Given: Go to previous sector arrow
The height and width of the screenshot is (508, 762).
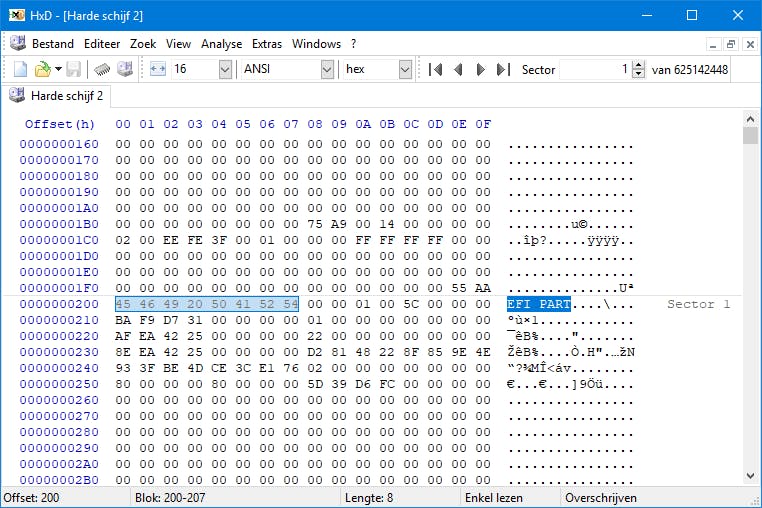Looking at the screenshot, I should tap(458, 70).
